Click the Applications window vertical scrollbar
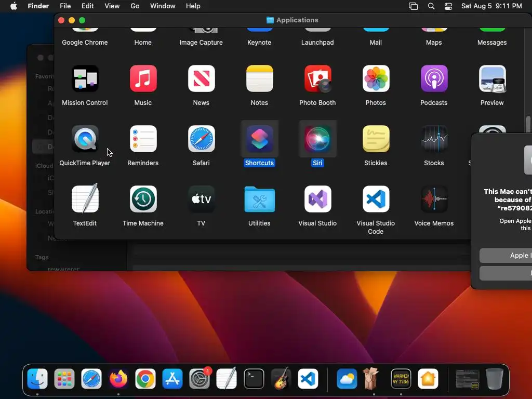The image size is (532, 399). click(528, 124)
